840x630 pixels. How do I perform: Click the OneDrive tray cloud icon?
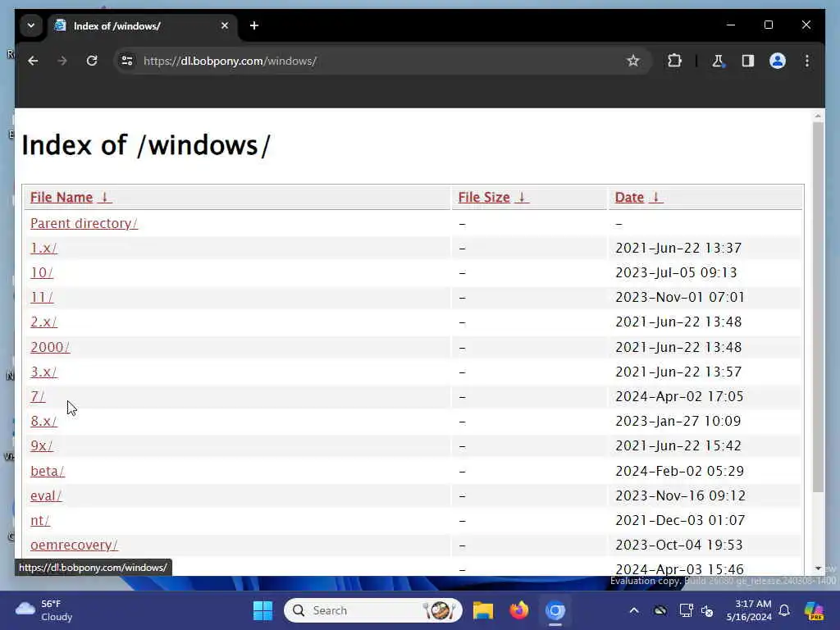pyautogui.click(x=660, y=610)
